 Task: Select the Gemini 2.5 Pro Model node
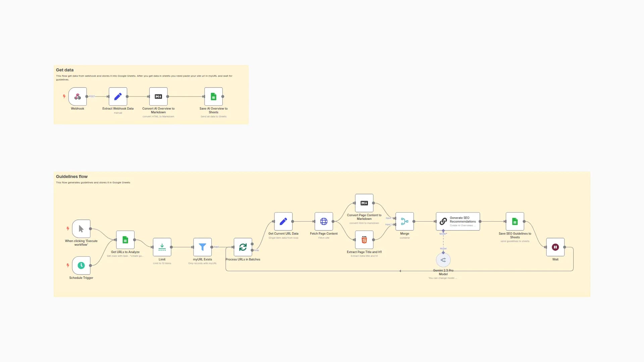click(443, 260)
